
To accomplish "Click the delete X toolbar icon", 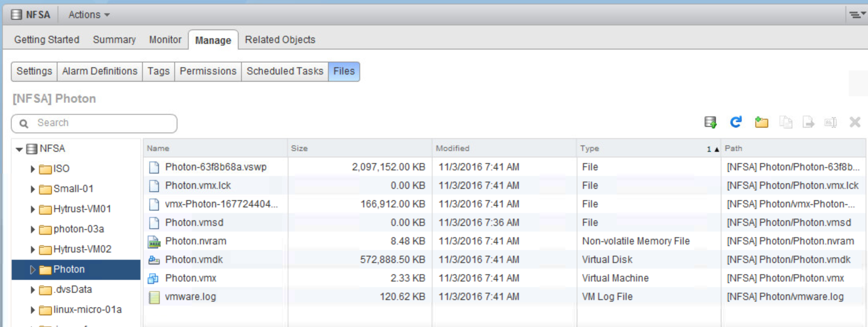I will coord(855,122).
